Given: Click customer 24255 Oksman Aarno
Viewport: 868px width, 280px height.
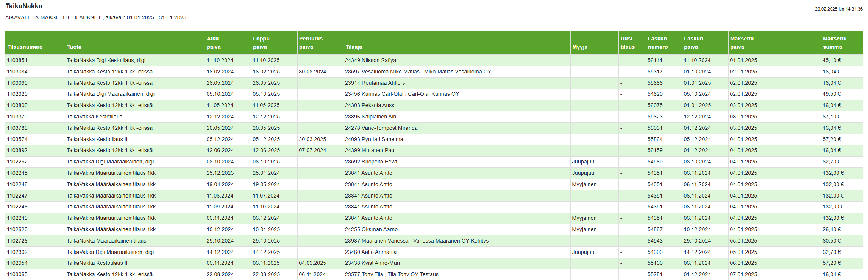Looking at the screenshot, I should click(x=371, y=229).
